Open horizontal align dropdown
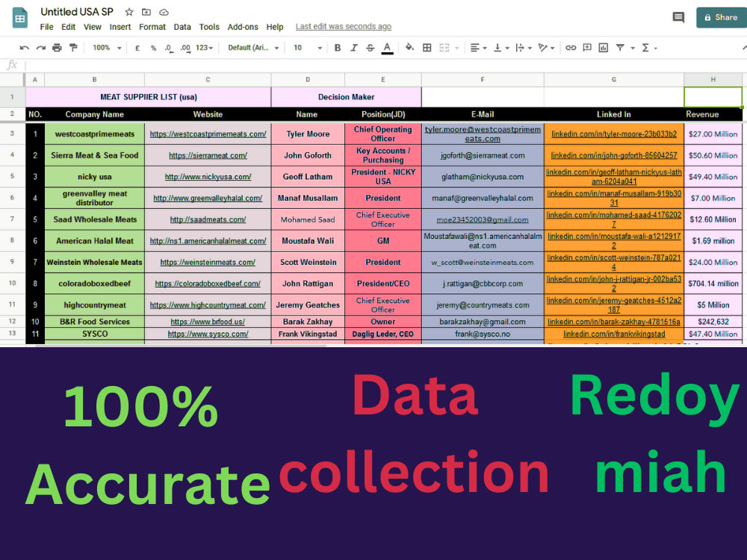Viewport: 747px width, 560px height. (478, 48)
